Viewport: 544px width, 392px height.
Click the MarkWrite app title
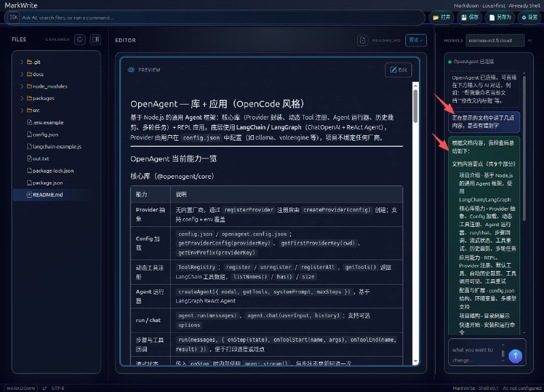21,5
